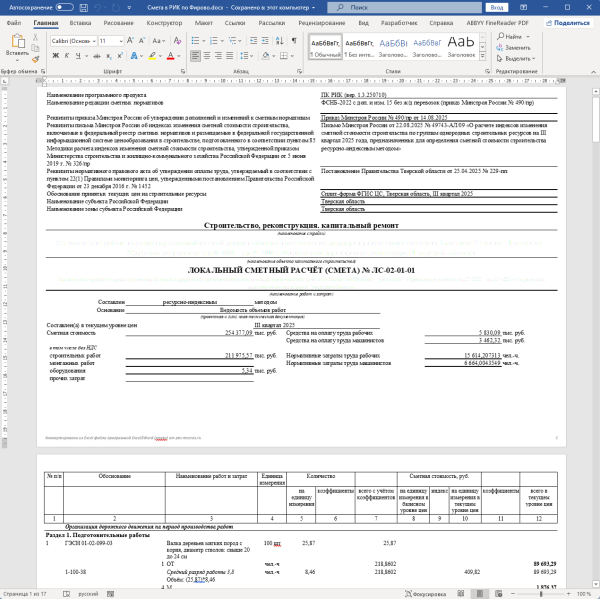This screenshot has width=600, height=599.
Task: Activate the Format Painter brush
Action: tap(35, 59)
